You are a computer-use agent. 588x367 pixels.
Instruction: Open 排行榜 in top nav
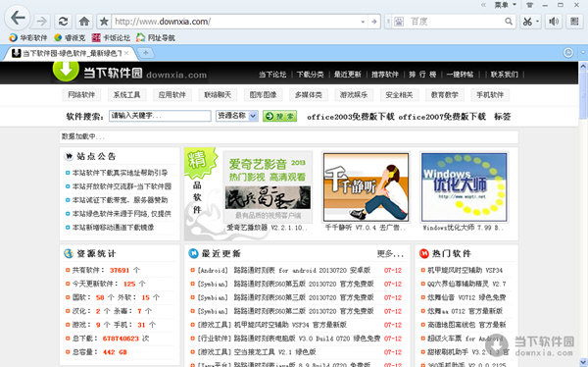(422, 75)
